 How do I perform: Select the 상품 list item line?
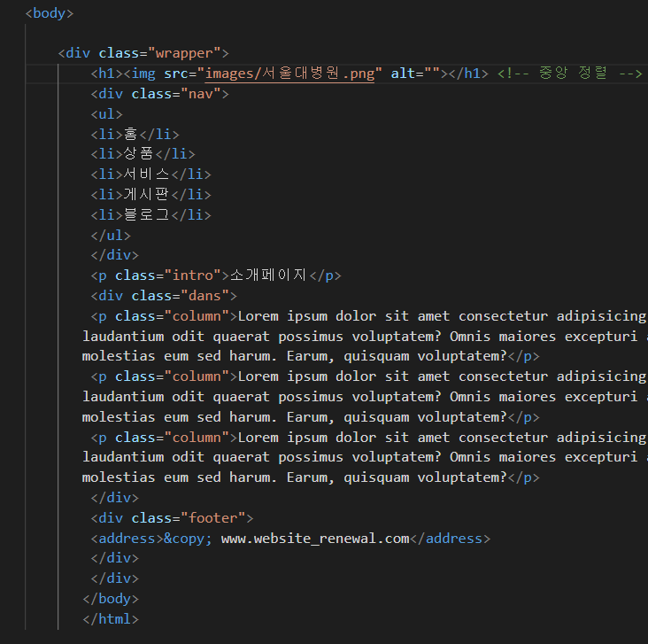[143, 154]
